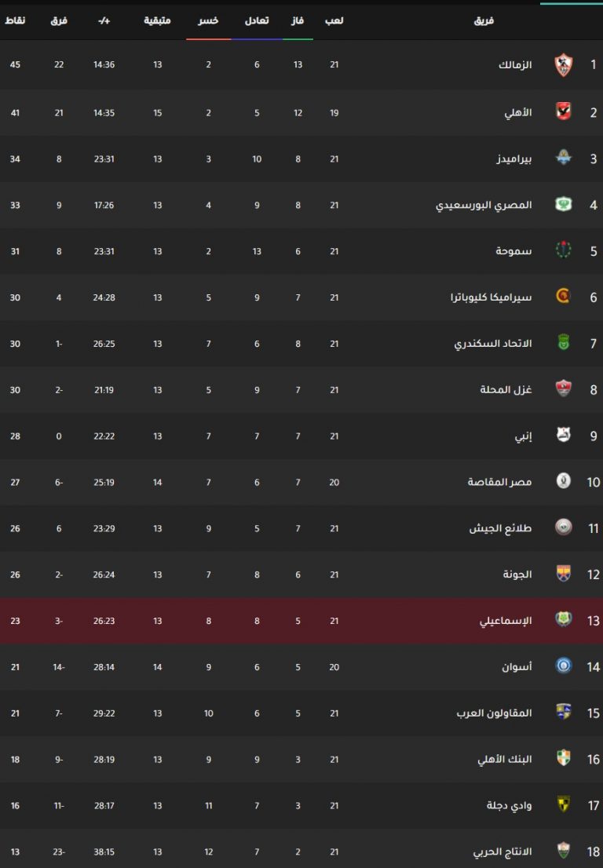Click the Wadi Degla yellow crest
The height and width of the screenshot is (868, 603).
563,804
